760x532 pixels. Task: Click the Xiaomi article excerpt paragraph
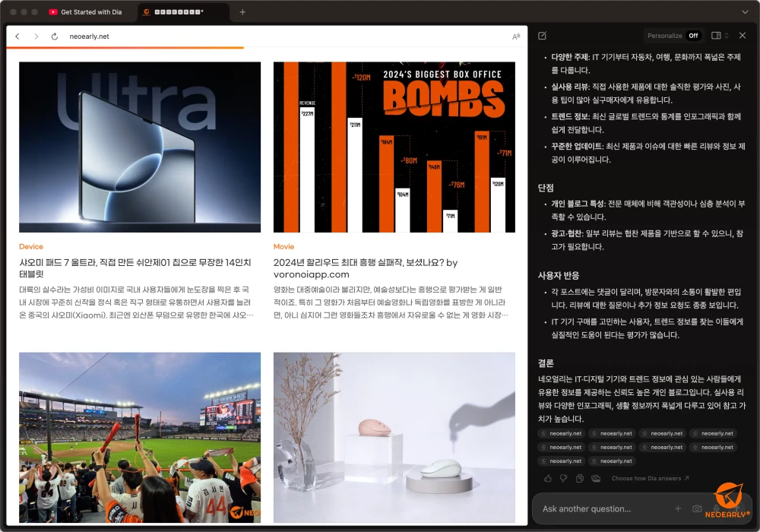coord(136,302)
